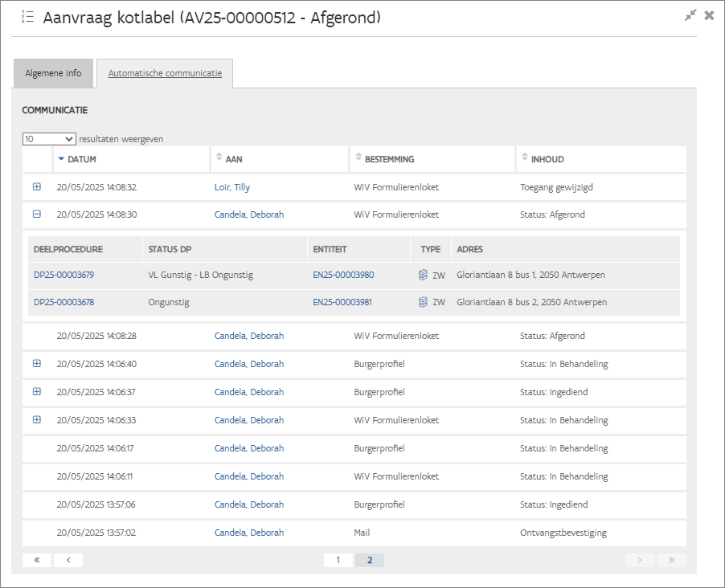The image size is (725, 588).
Task: Sort by the DATUM column header
Action: pos(82,159)
